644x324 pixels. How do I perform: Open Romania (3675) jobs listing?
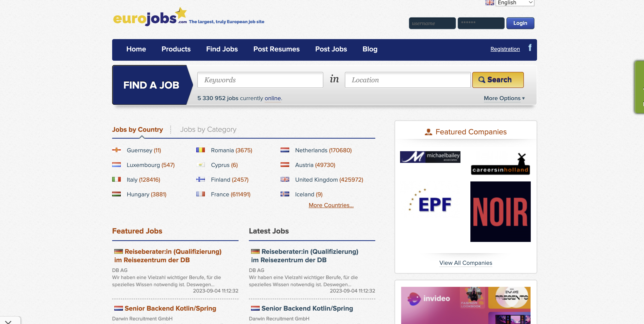(231, 150)
